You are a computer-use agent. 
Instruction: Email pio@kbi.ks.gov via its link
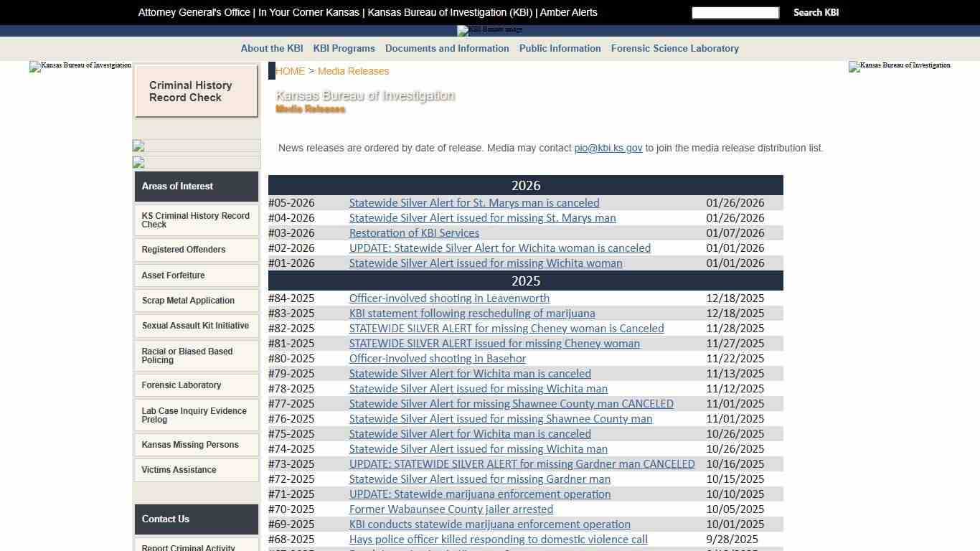click(608, 148)
